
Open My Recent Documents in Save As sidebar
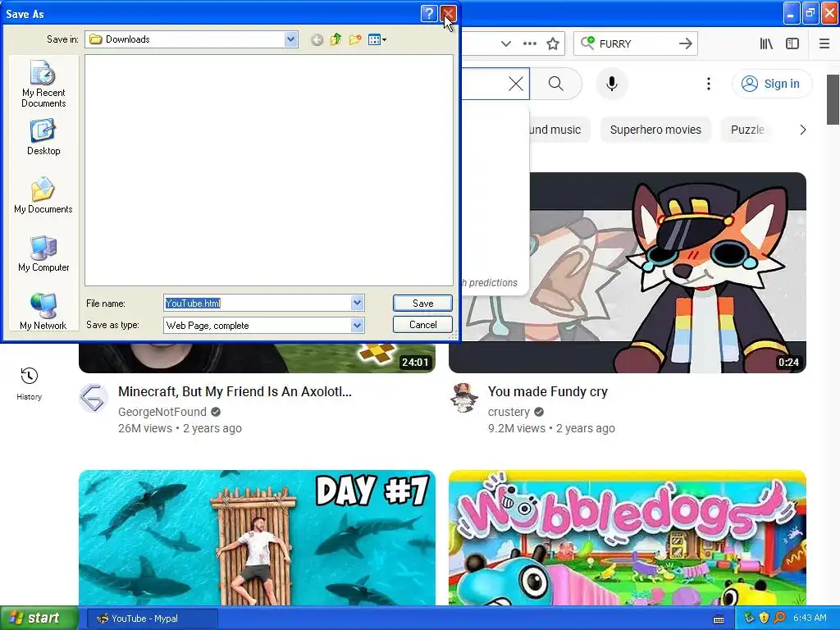pyautogui.click(x=43, y=84)
